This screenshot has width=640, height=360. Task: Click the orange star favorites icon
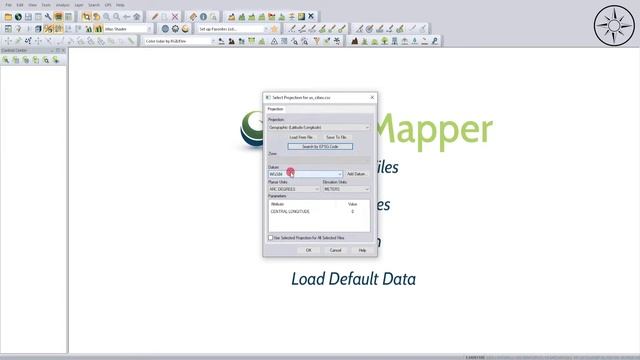point(275,29)
